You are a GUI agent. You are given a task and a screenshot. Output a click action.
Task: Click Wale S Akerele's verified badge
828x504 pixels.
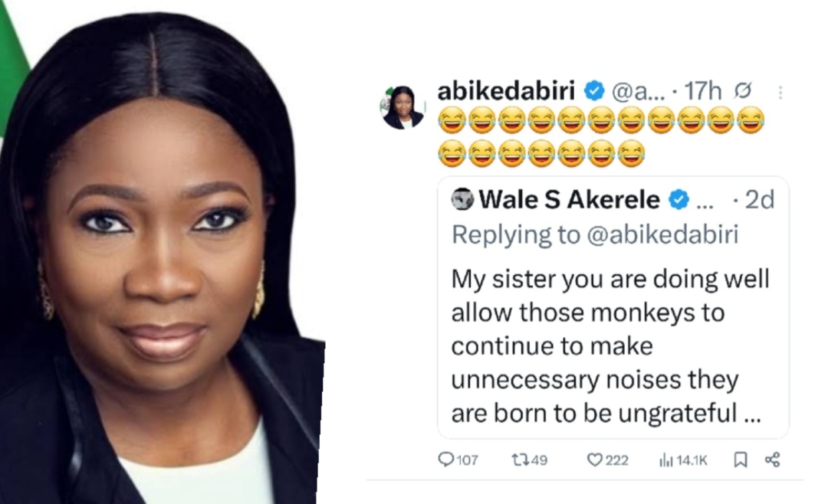[x=678, y=201]
